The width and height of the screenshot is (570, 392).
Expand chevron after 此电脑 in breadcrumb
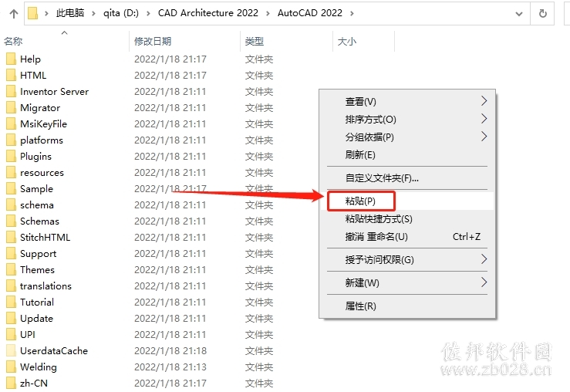(x=94, y=13)
